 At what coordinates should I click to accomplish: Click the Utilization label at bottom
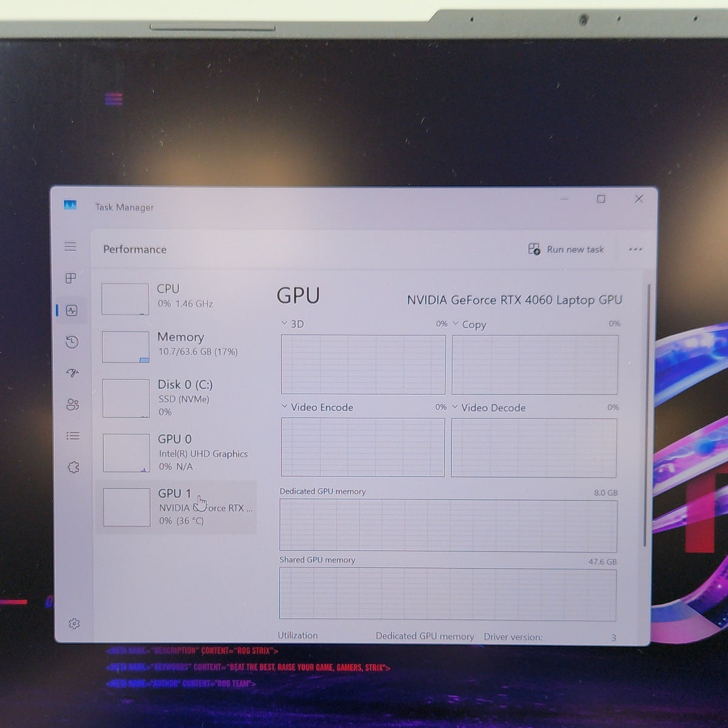[x=298, y=635]
